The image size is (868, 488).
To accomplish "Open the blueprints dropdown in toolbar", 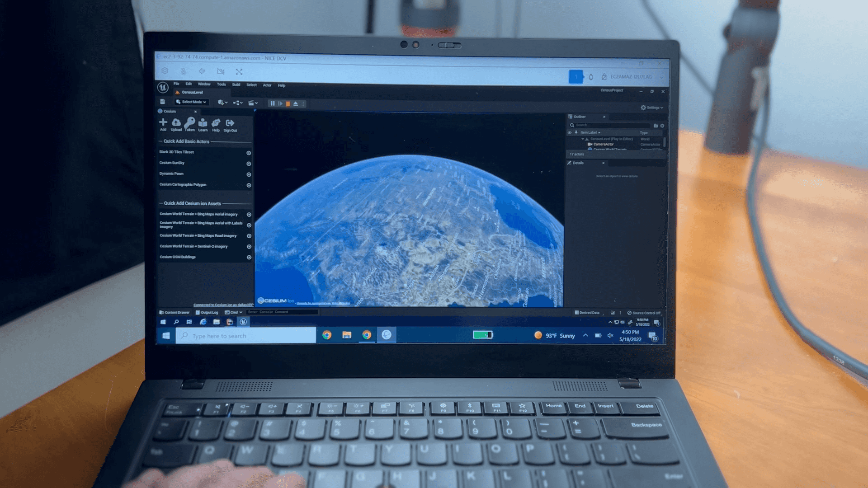I will pyautogui.click(x=238, y=103).
